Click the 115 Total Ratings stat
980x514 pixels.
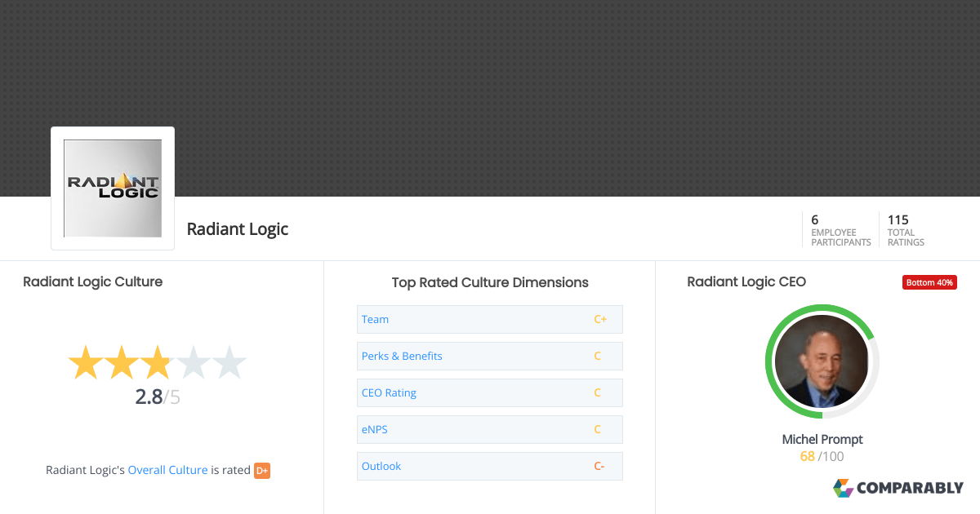click(x=905, y=229)
